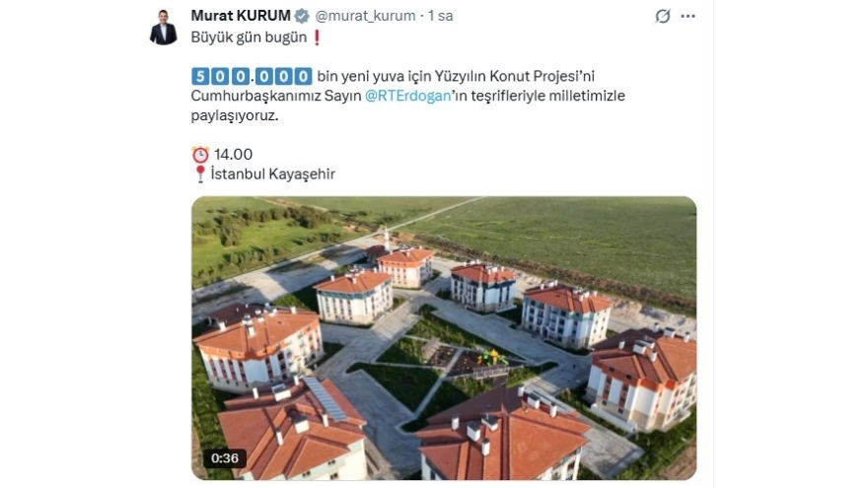Click the "Yüzyılın Konut Projesi'ni" text
Screen dimensions: 868x488
pyautogui.click(x=514, y=76)
